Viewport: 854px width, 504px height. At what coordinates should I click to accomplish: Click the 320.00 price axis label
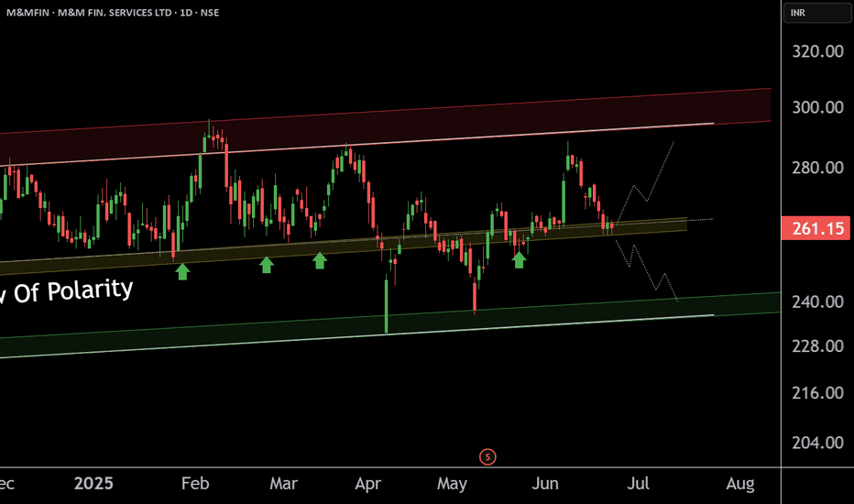point(817,51)
